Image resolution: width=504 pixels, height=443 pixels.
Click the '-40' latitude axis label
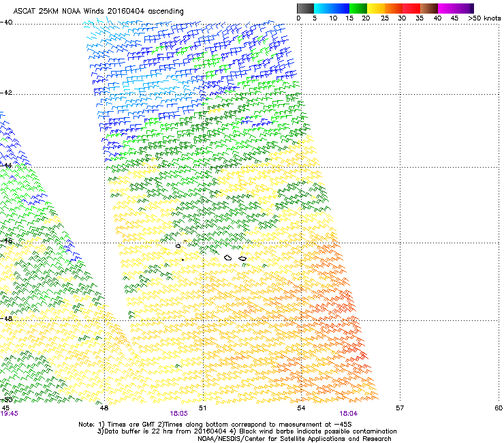pos(6,22)
